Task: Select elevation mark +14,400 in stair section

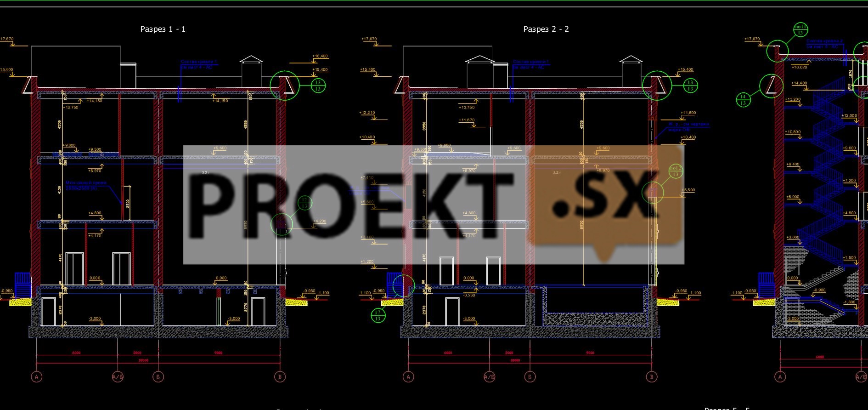Action: tap(799, 83)
